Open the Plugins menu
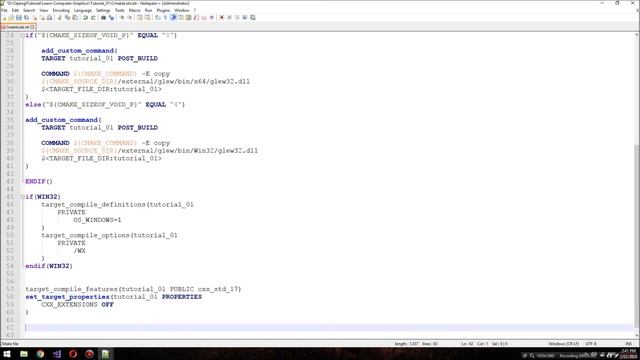This screenshot has height=360, width=640. (x=163, y=10)
